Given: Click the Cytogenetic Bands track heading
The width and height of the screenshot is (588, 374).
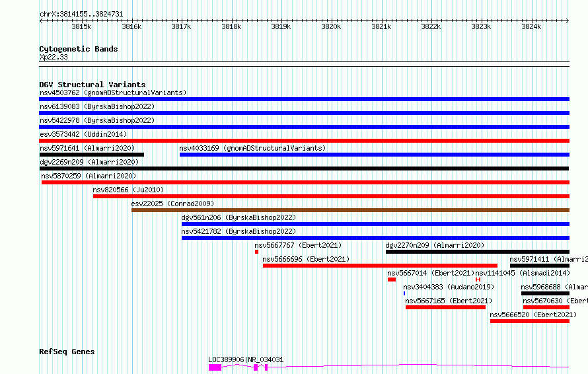Looking at the screenshot, I should click(79, 49).
